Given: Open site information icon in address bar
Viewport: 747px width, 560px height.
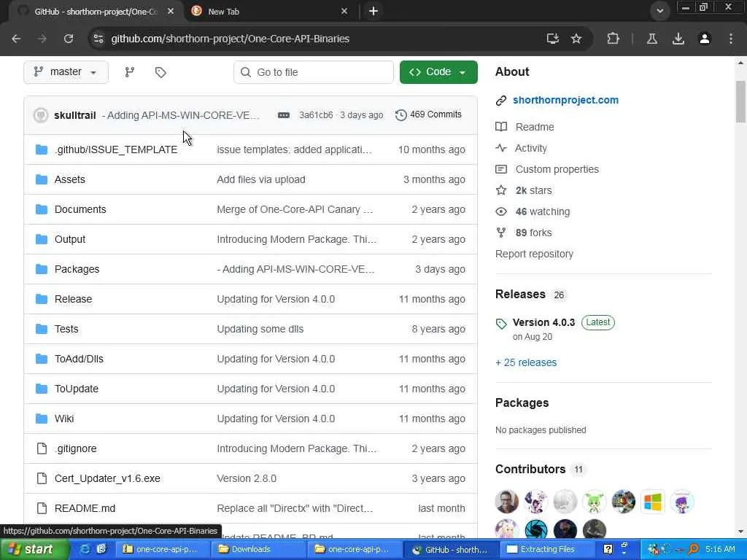Looking at the screenshot, I should click(98, 39).
